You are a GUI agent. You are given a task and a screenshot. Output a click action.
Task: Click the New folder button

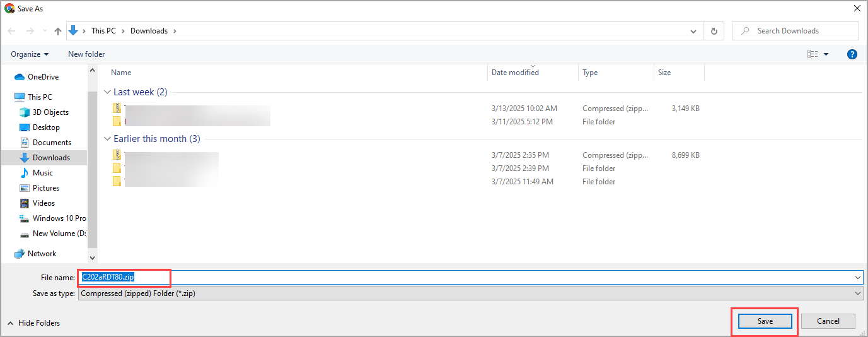click(x=86, y=54)
